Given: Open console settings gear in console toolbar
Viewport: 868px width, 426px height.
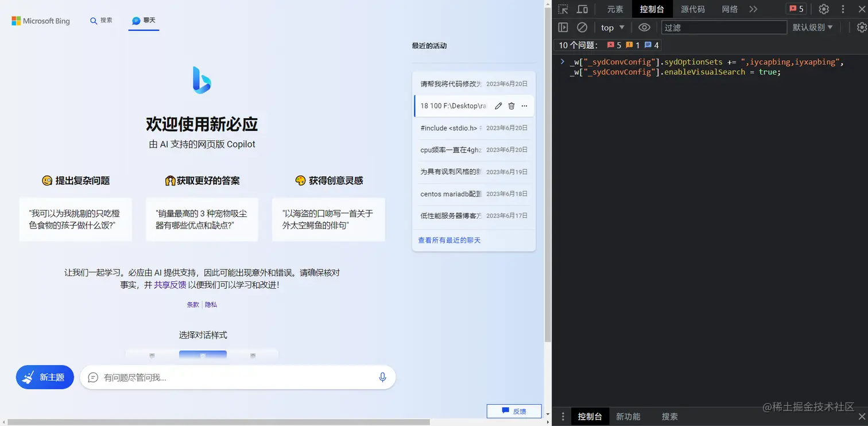Looking at the screenshot, I should coord(862,28).
